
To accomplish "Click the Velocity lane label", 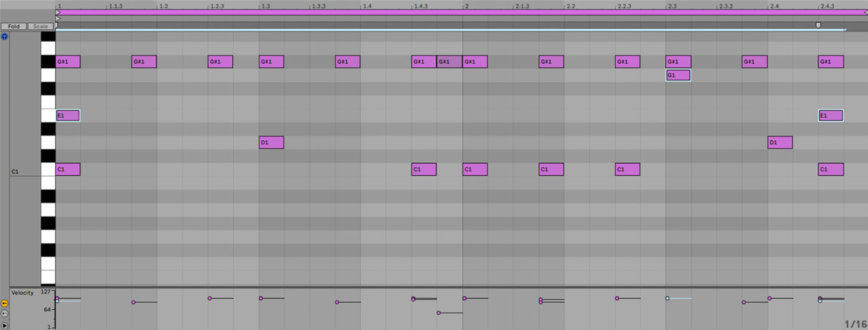I will (23, 293).
